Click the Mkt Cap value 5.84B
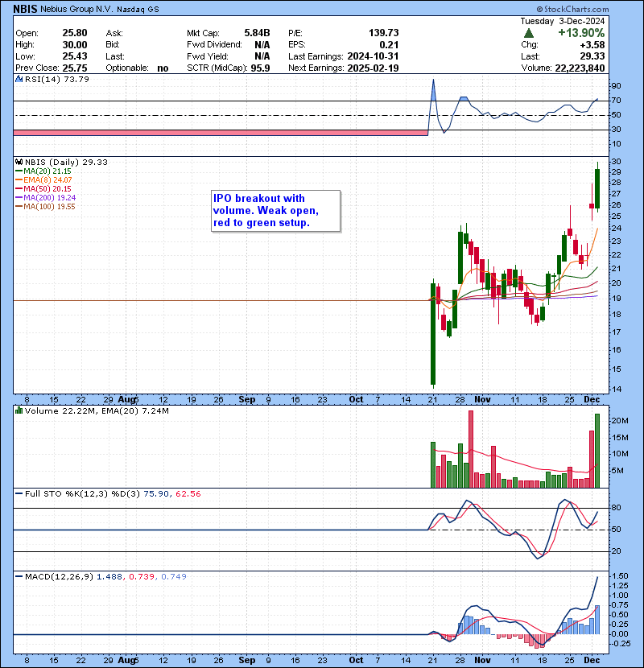 (x=257, y=33)
